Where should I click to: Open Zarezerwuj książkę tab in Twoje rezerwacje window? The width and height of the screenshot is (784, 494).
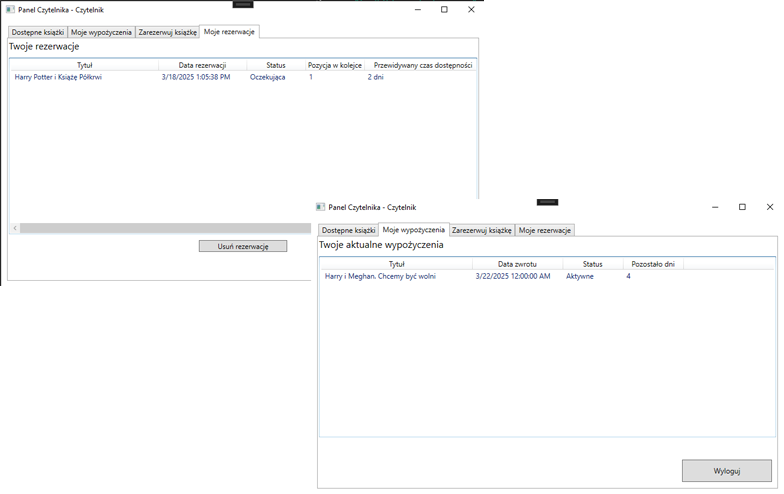[168, 32]
